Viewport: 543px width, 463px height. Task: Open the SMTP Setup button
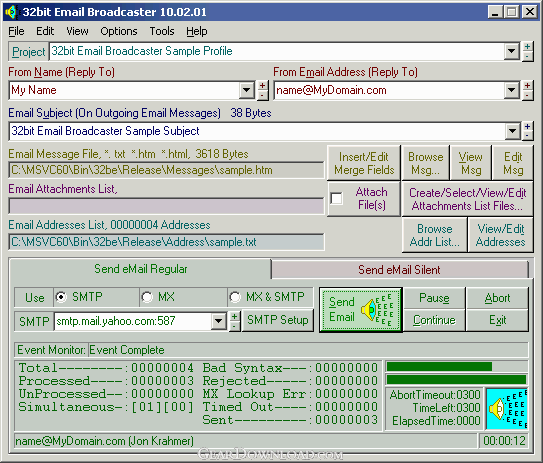click(277, 320)
